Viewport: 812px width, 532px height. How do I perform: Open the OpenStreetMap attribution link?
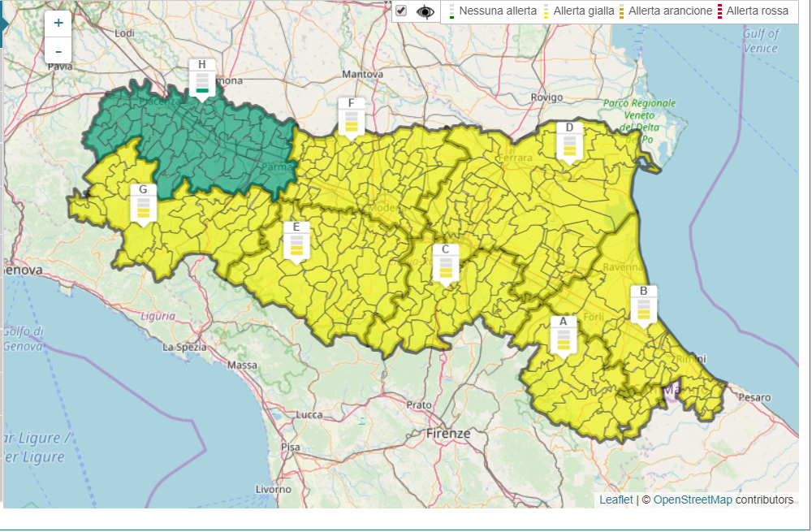(692, 500)
